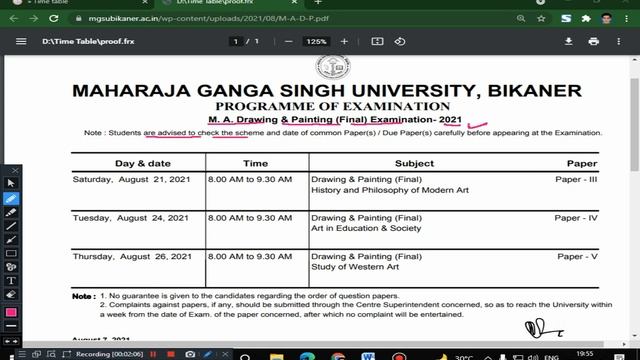Click the PDF page number field
Image resolution: width=640 pixels, height=360 pixels.
[236, 42]
